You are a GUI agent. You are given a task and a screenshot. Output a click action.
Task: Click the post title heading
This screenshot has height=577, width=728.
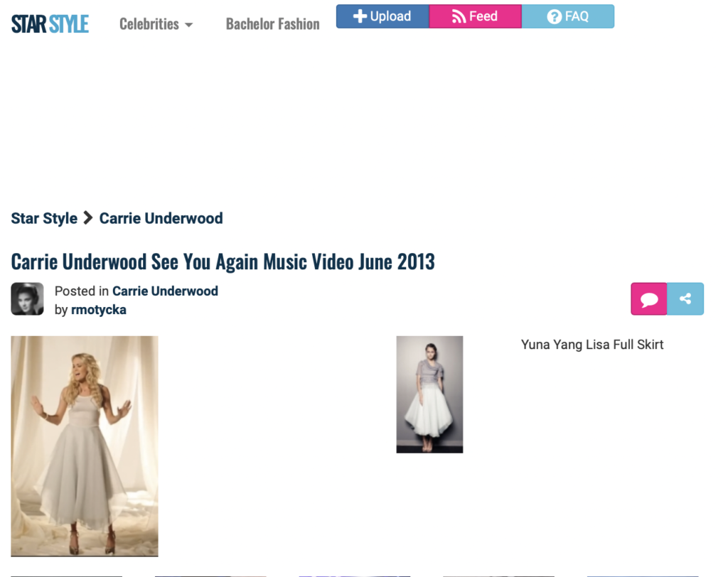[223, 261]
